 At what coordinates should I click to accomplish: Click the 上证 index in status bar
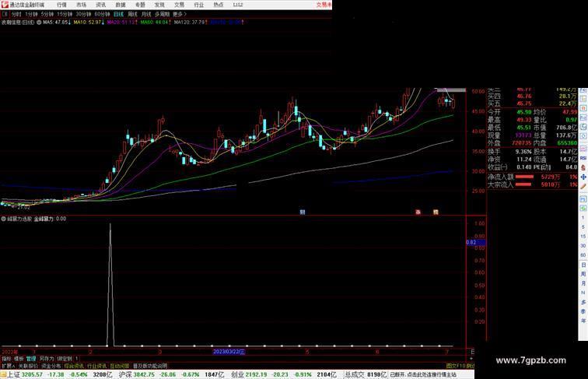14,374
